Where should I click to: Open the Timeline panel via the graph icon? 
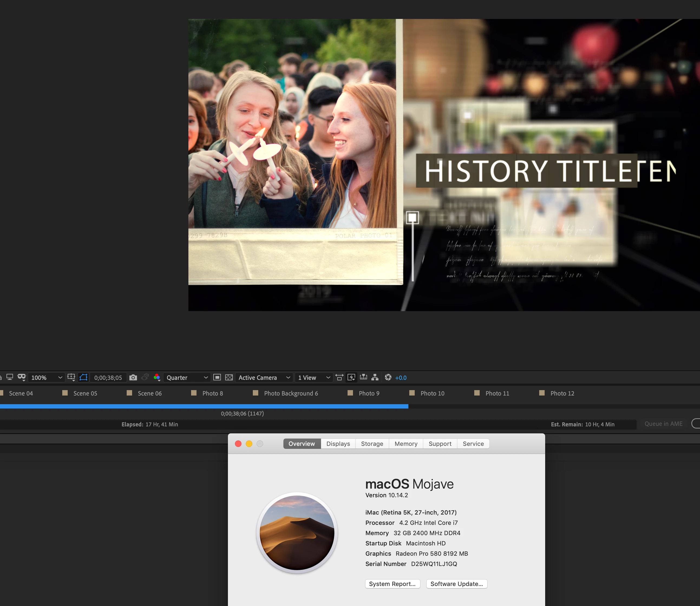click(x=363, y=377)
